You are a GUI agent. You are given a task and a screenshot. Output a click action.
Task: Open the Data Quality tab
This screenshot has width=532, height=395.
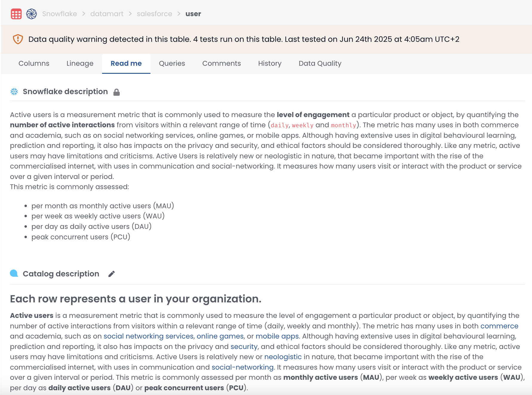(320, 63)
